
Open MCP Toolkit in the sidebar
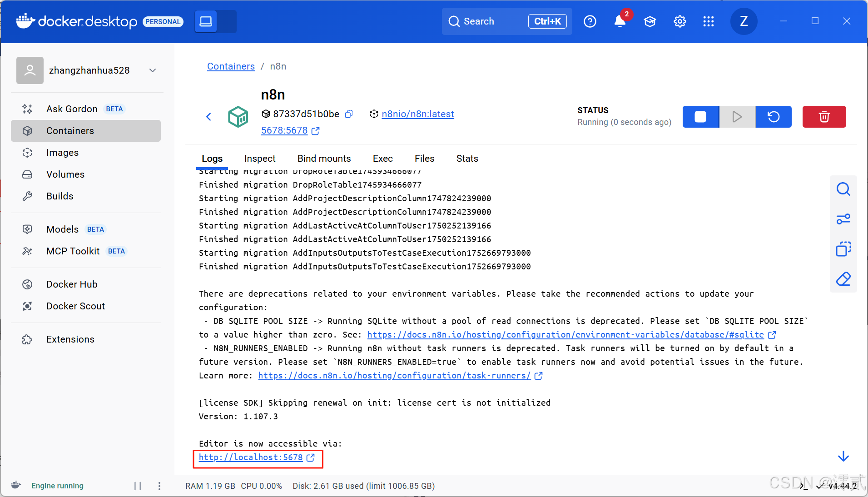[x=86, y=251]
